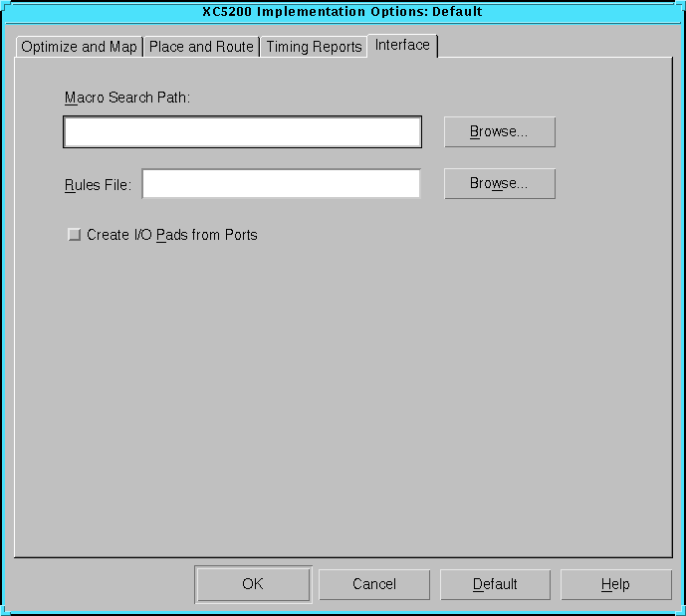Restore settings using the Default button

[x=495, y=584]
